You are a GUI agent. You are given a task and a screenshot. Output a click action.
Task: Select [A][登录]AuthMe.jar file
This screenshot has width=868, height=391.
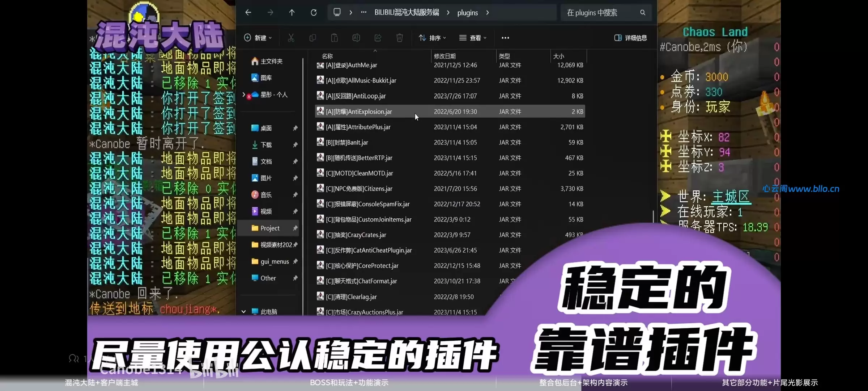[450, 65]
